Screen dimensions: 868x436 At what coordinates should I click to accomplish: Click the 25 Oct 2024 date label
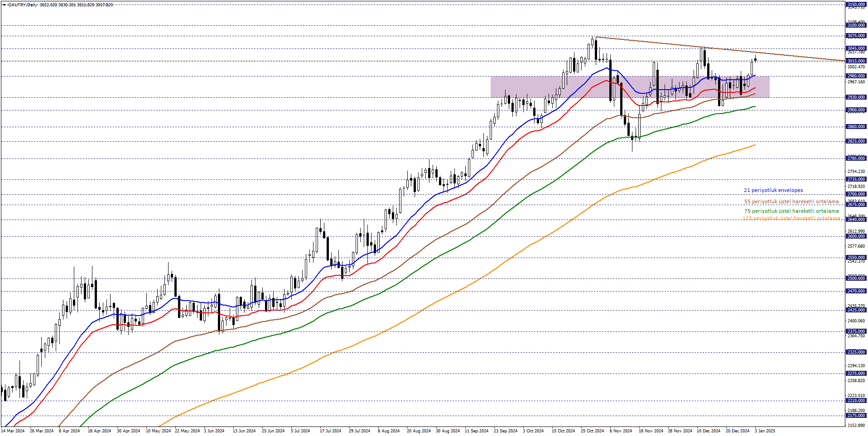point(592,431)
